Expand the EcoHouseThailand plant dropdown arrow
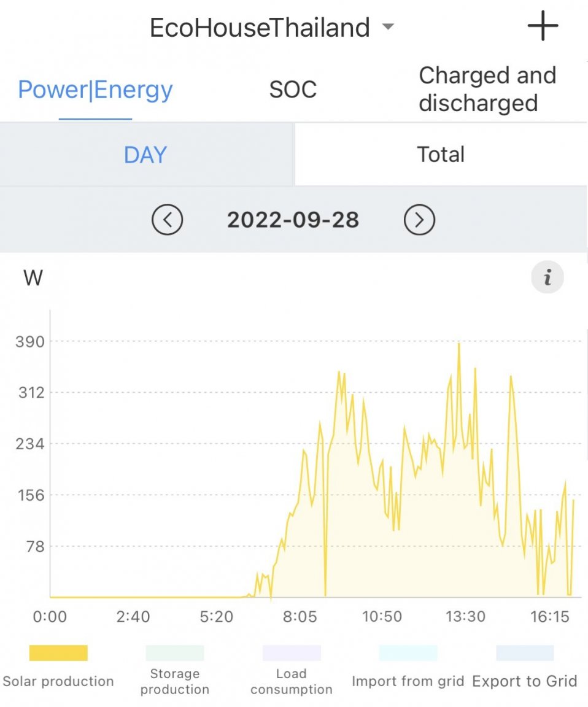Viewport: 588px width, 707px height. tap(388, 26)
